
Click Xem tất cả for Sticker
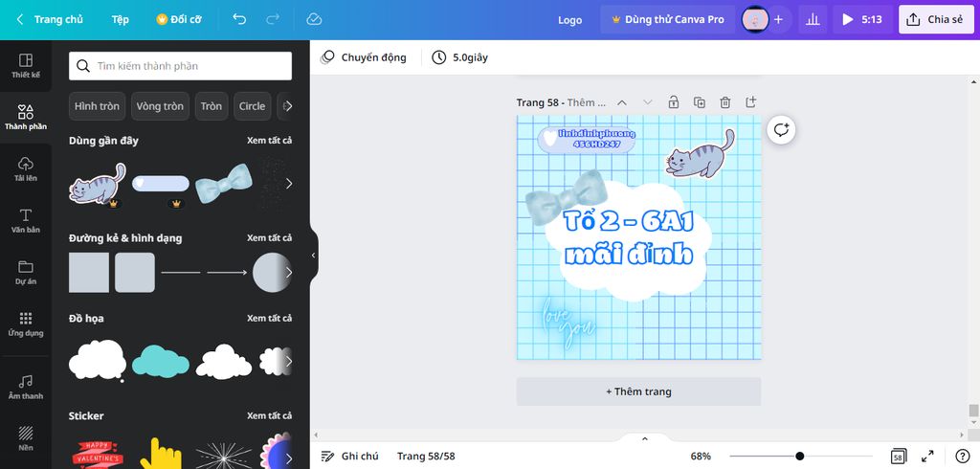269,415
